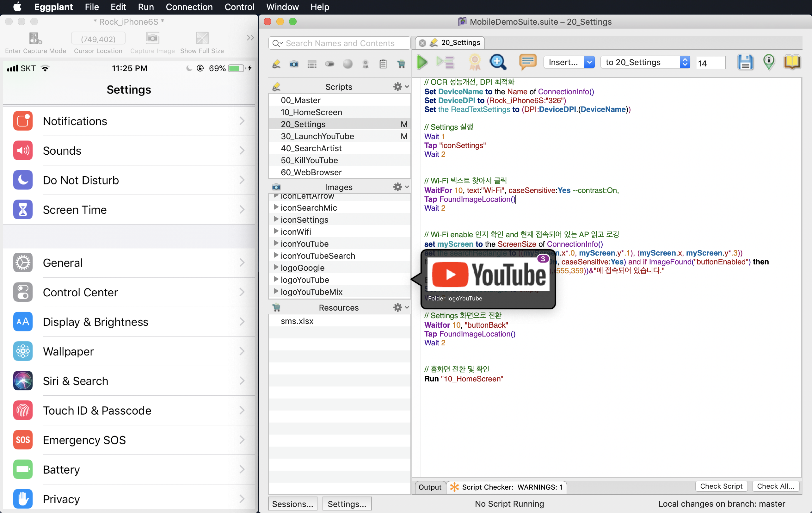The image size is (812, 513).
Task: Click the green Run Script play icon
Action: pos(421,62)
